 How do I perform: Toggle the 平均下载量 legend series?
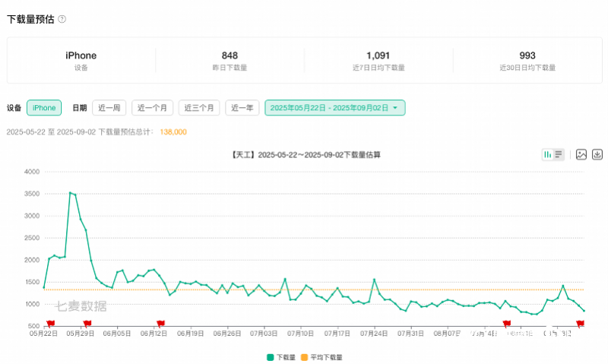[321, 356]
